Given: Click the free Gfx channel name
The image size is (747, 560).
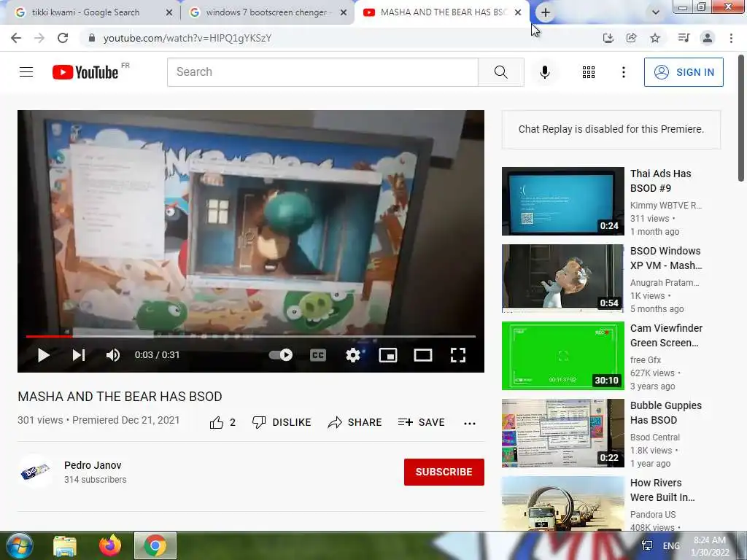Looking at the screenshot, I should pyautogui.click(x=646, y=360).
